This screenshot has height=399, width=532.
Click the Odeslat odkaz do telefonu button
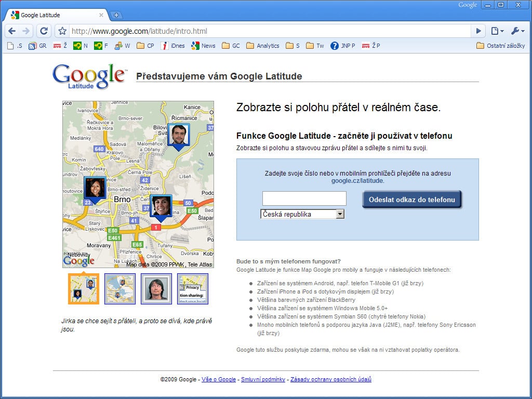411,199
